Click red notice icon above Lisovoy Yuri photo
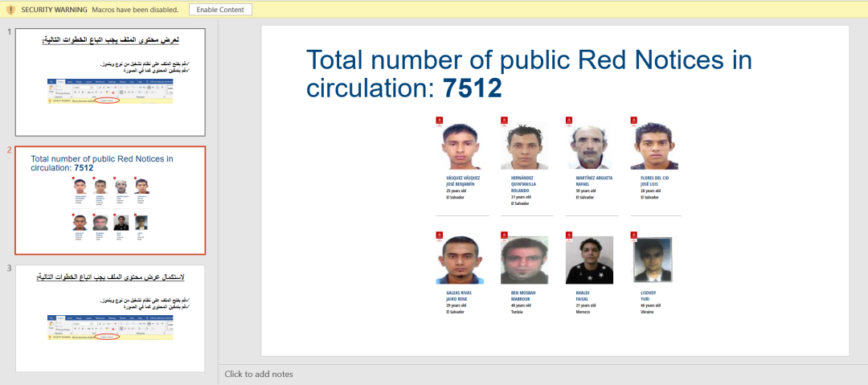Viewport: 868px width, 385px height. click(633, 235)
